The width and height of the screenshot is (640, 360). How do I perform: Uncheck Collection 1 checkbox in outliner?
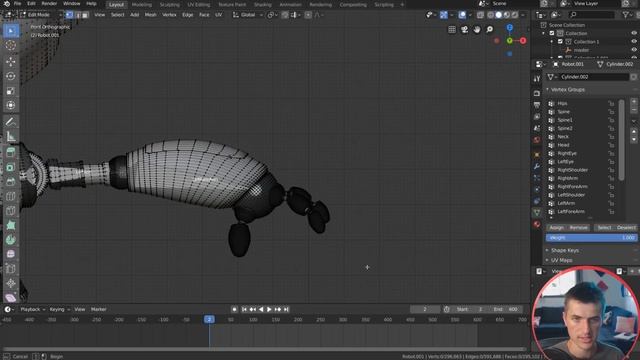560,42
